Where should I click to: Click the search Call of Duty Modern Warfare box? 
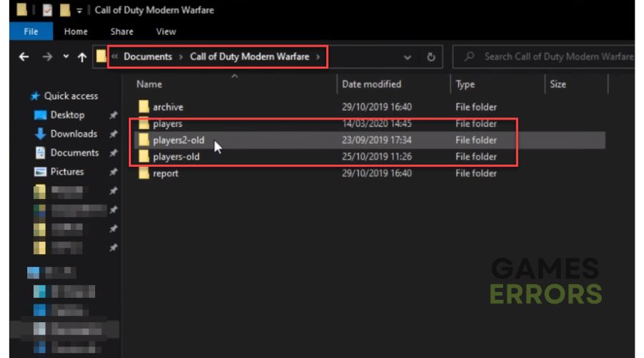(x=543, y=57)
